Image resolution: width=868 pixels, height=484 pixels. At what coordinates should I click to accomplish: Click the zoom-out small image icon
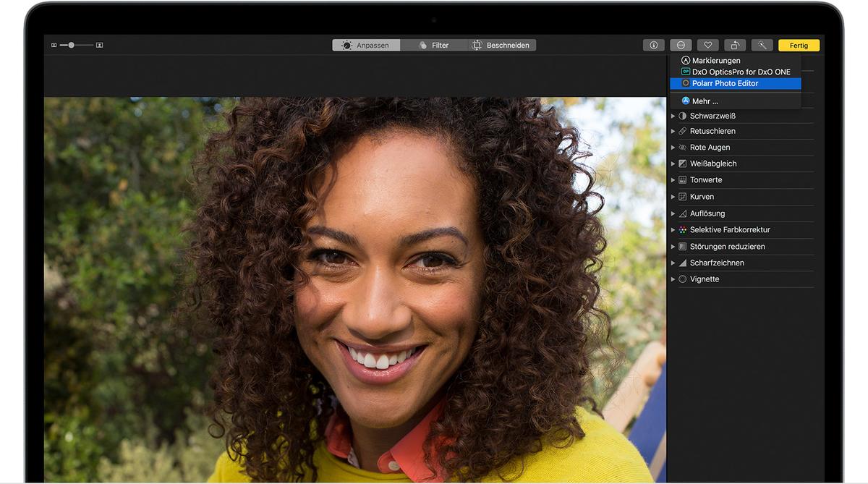point(54,45)
